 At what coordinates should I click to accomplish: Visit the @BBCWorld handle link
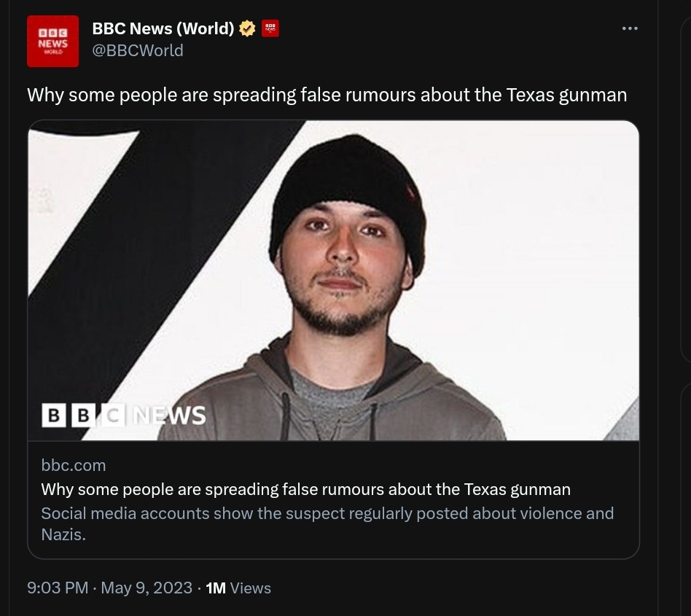138,50
